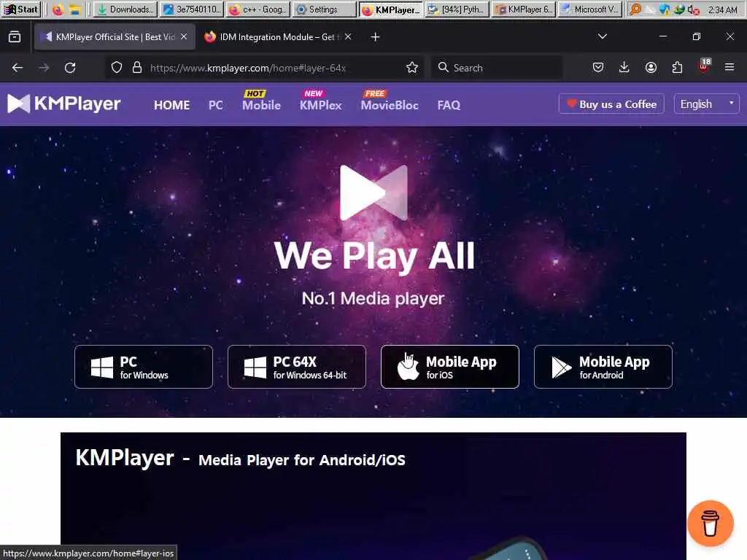Open the Firefox View icon left of tabs

(15, 36)
